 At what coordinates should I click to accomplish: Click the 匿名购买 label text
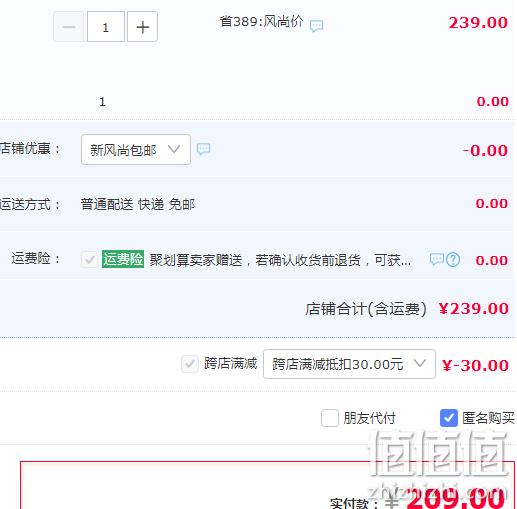488,418
